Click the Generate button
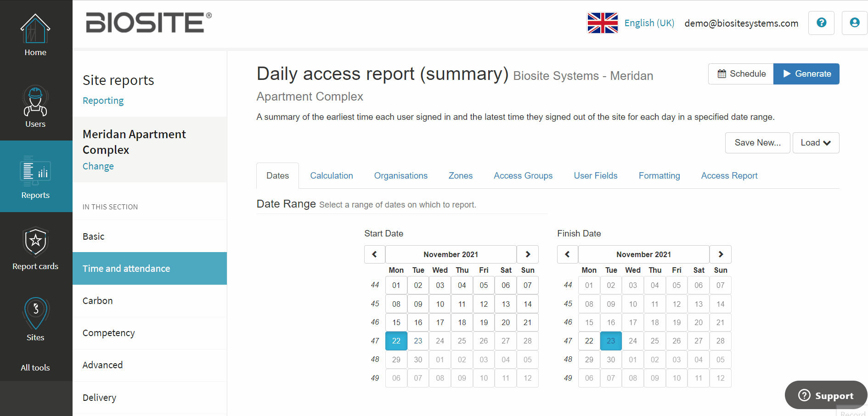This screenshot has width=868, height=416. click(x=806, y=73)
